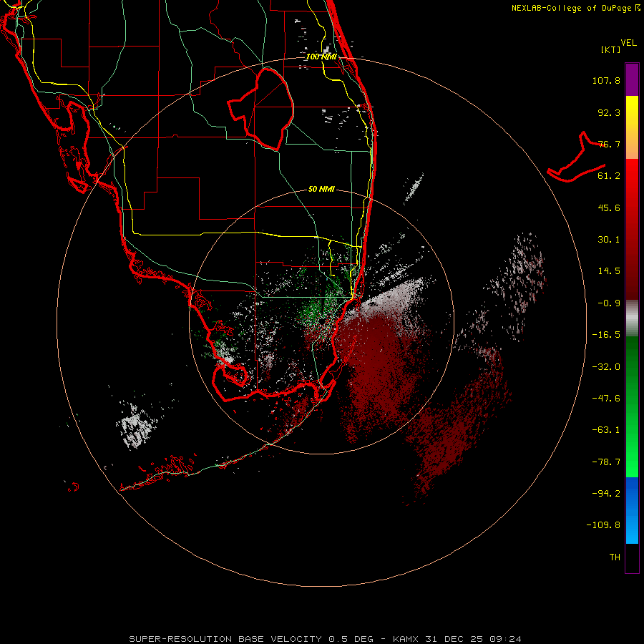Click the 92.3 velocity scale value
This screenshot has height=644, width=644.
pyautogui.click(x=609, y=112)
